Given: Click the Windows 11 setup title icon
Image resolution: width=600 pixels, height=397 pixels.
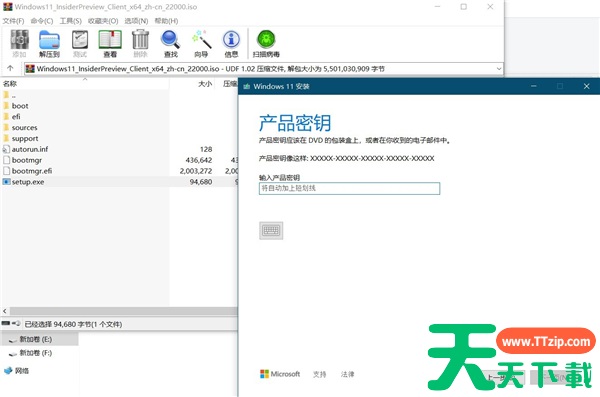Looking at the screenshot, I should (247, 87).
